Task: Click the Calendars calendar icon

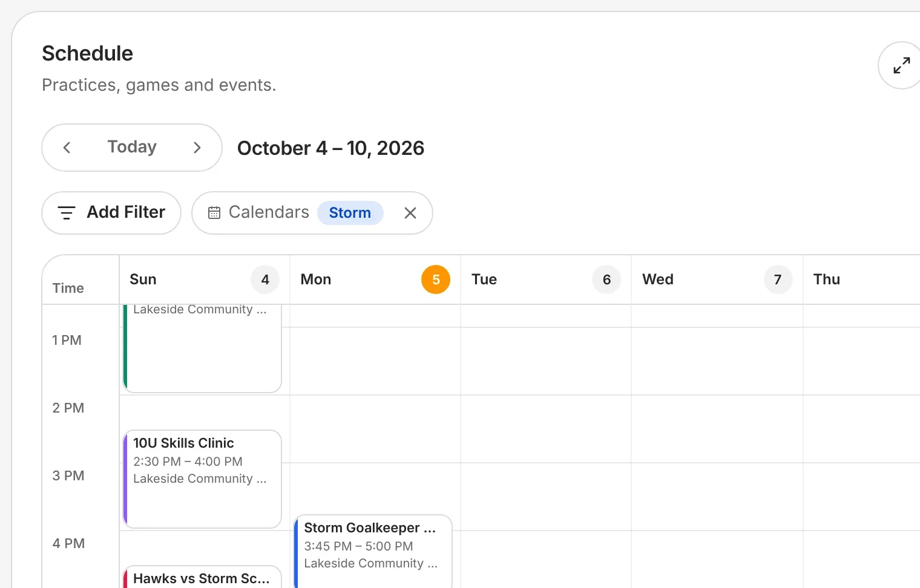Action: click(x=214, y=213)
